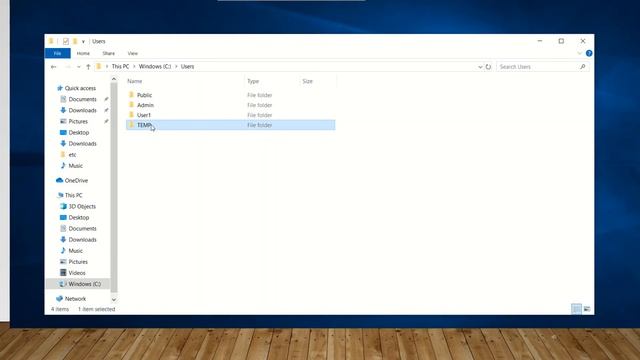Screen dimensions: 640x360
Task: Click the Search Users input field
Action: [538, 67]
